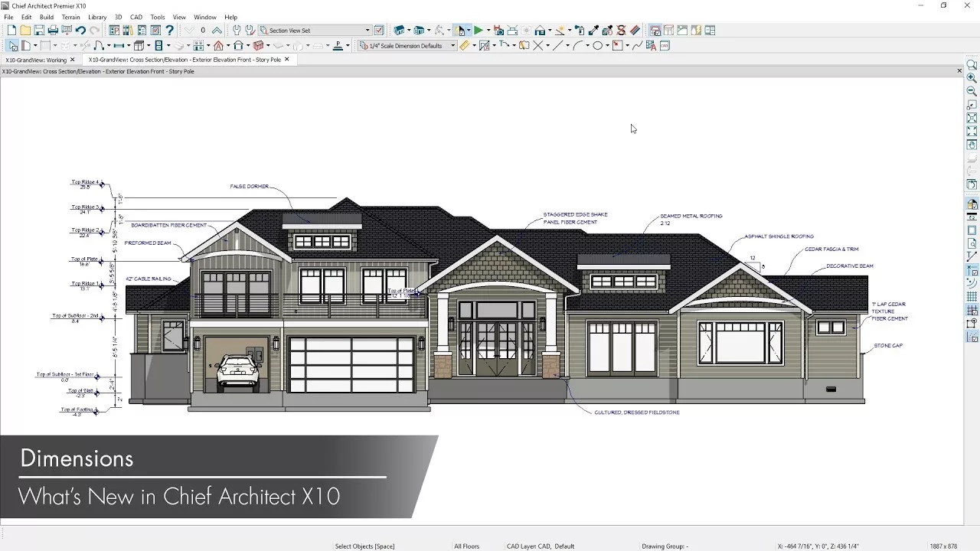The height and width of the screenshot is (551, 980).
Task: Click the Print icon
Action: [x=53, y=31]
